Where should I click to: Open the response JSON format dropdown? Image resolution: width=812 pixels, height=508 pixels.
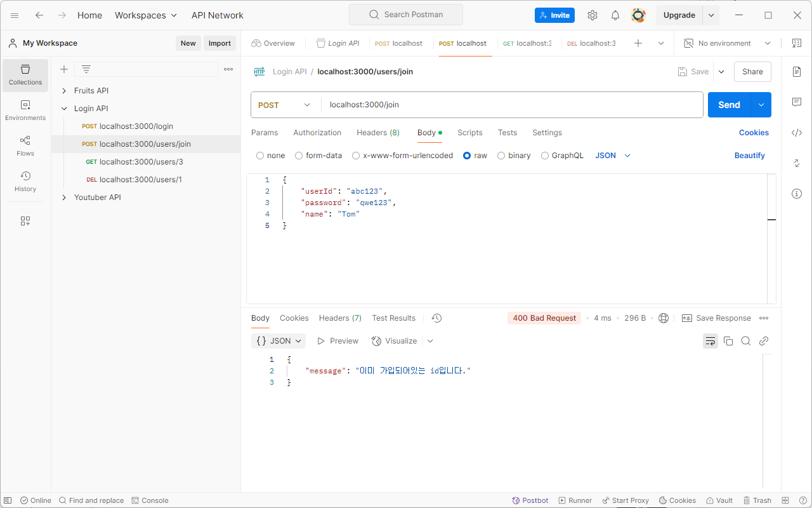278,341
